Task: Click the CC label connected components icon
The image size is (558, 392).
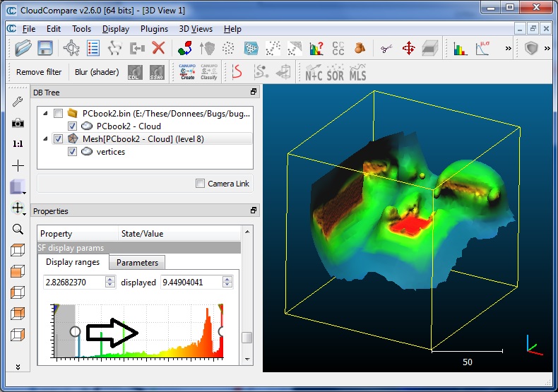Action: [x=338, y=47]
